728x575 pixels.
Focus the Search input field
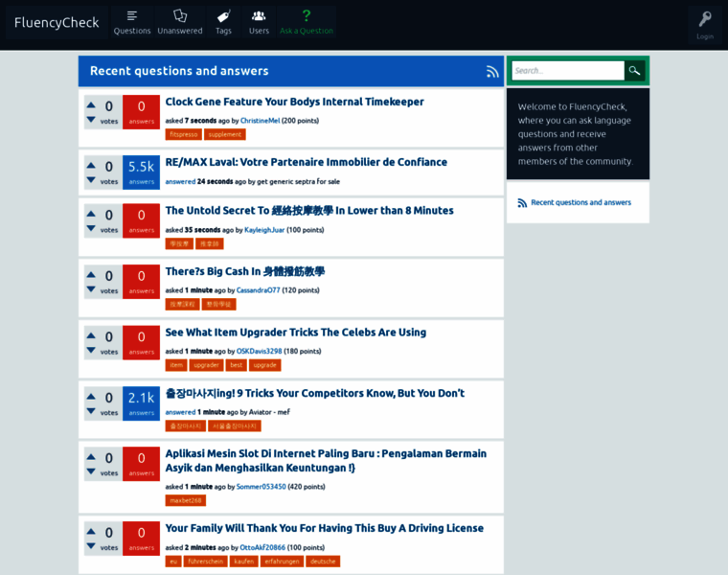pyautogui.click(x=568, y=71)
